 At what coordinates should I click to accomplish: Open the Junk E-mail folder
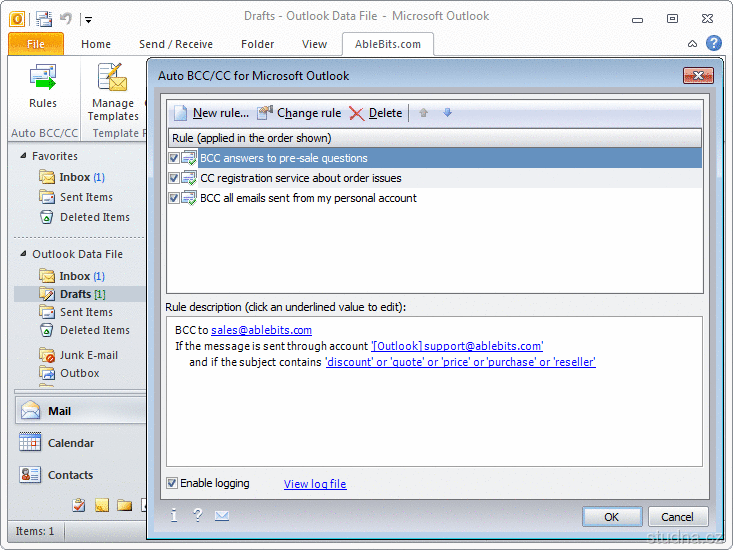(79, 355)
